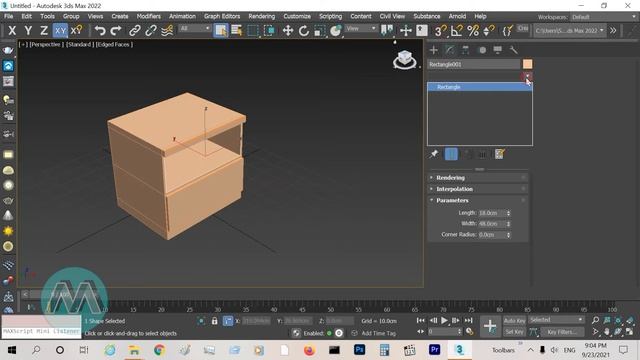Click the Corner Radius spinner arrows

click(508, 235)
